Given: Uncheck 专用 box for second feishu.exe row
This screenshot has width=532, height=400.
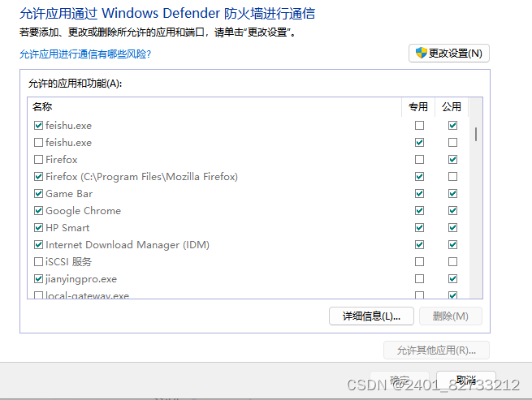Looking at the screenshot, I should click(419, 142).
